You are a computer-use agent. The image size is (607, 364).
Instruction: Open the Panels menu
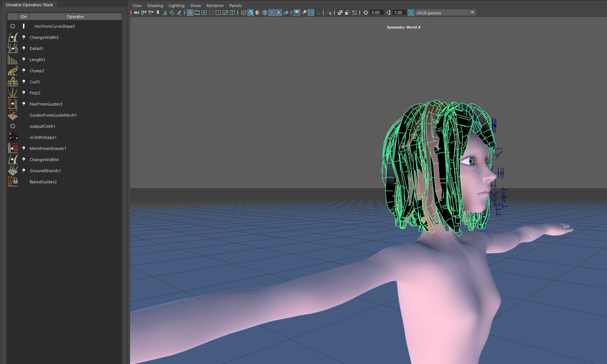pyautogui.click(x=235, y=6)
